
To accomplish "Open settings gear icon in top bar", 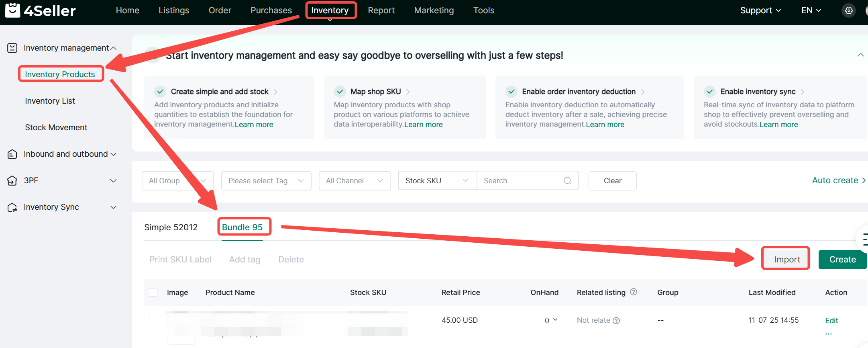I will [848, 11].
